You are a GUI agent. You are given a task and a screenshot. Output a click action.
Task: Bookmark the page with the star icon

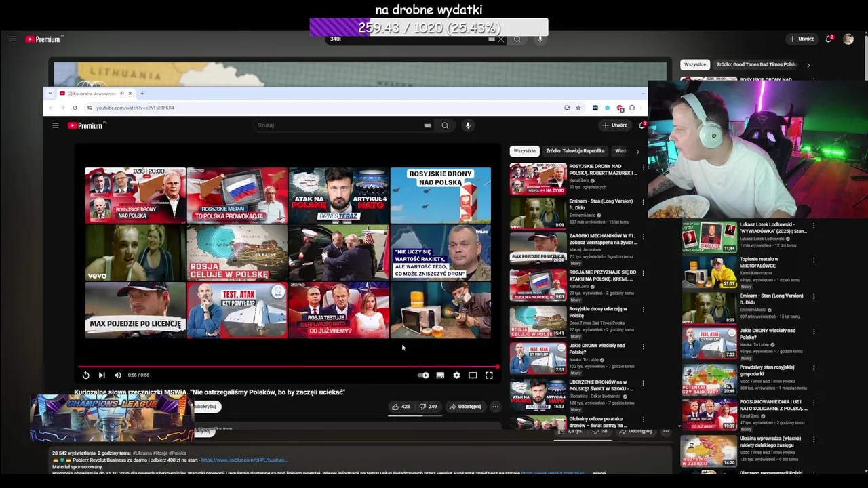pyautogui.click(x=578, y=108)
